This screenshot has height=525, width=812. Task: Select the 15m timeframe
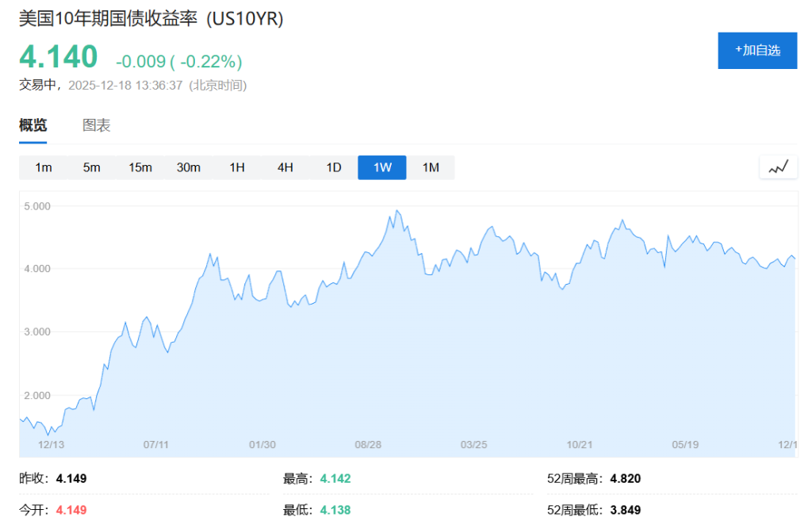[140, 167]
